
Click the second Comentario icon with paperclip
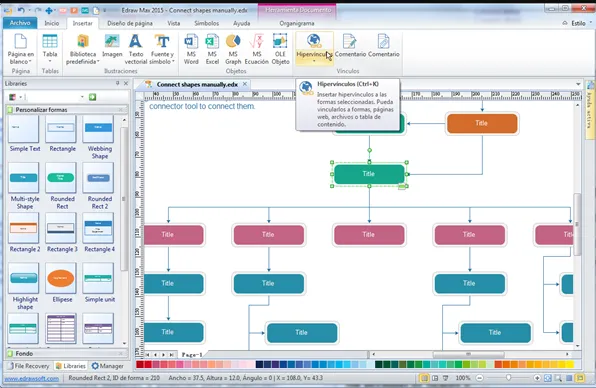coord(384,46)
